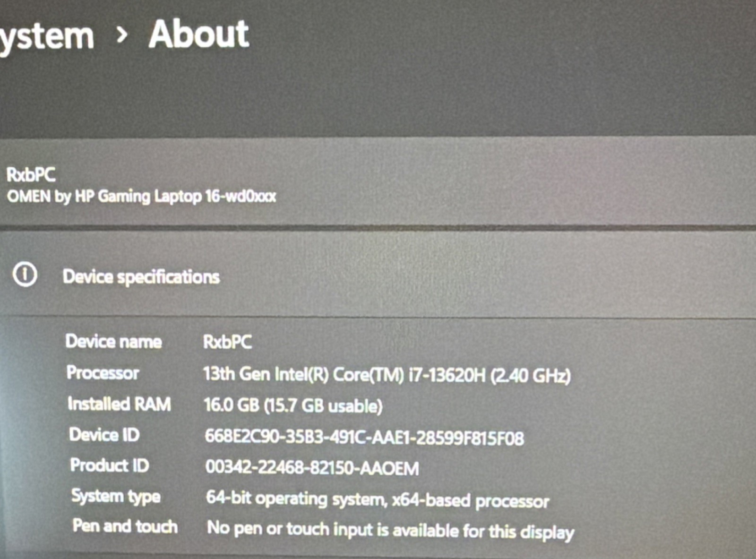Click the Pen and touch label
756x559 pixels.
tap(125, 526)
